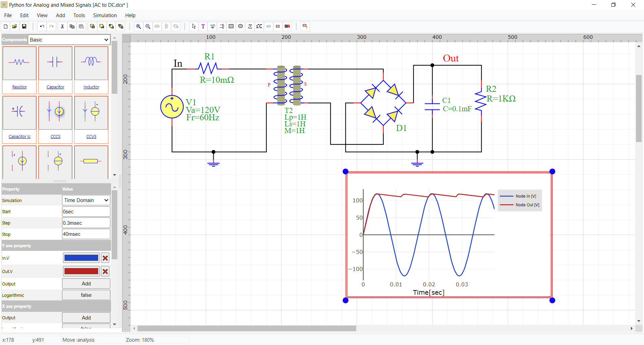Copy the selected elements
The image size is (644, 345).
coord(72,26)
